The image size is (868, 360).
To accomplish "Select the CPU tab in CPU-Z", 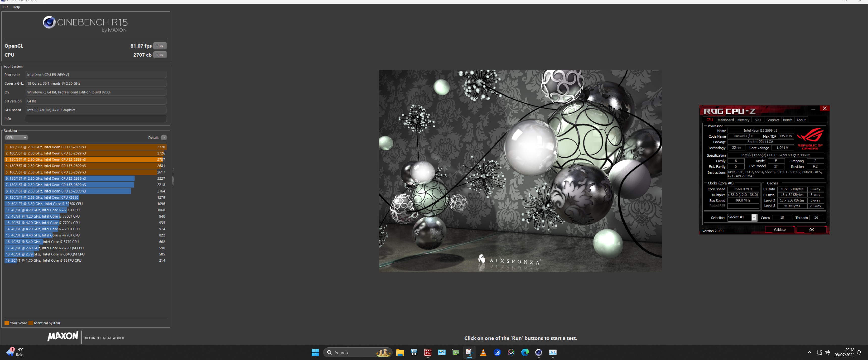I will pos(709,120).
